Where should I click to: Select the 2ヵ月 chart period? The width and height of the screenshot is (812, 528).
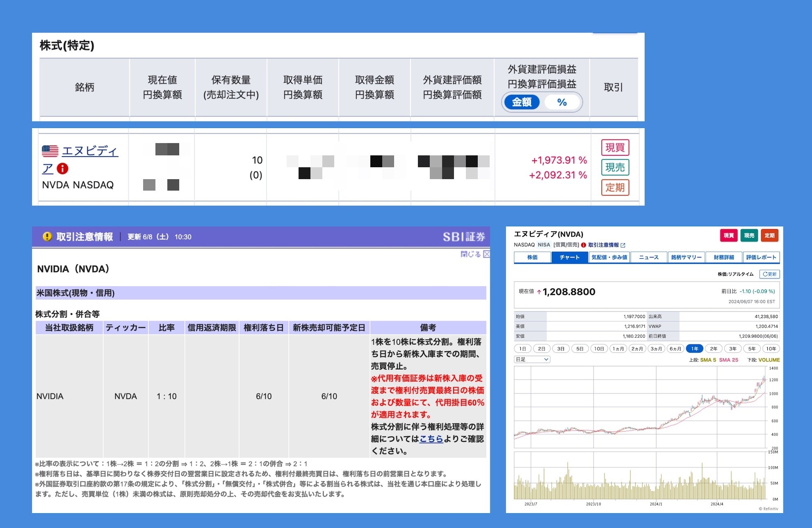pos(637,348)
